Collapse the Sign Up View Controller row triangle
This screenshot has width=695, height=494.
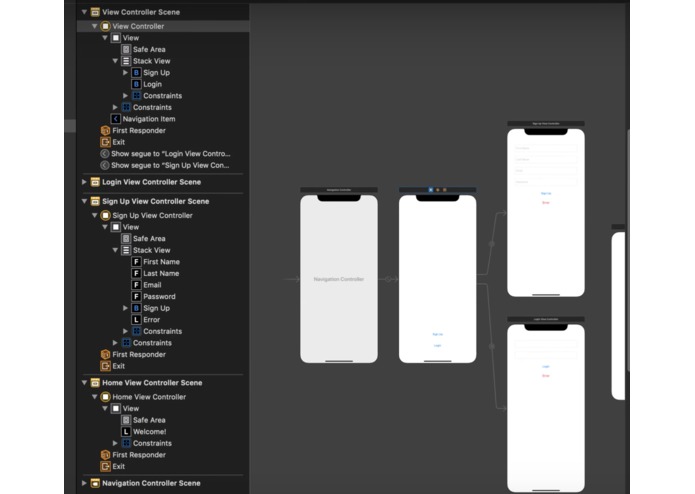pos(94,215)
